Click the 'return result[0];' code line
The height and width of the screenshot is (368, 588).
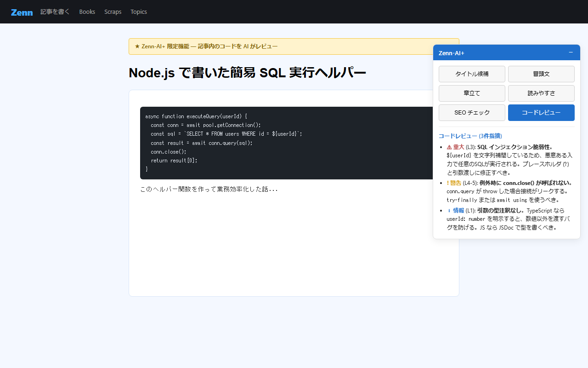tap(174, 161)
